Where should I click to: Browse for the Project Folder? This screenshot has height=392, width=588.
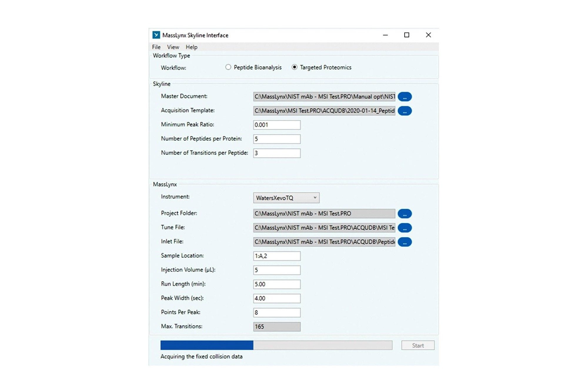[x=405, y=214]
